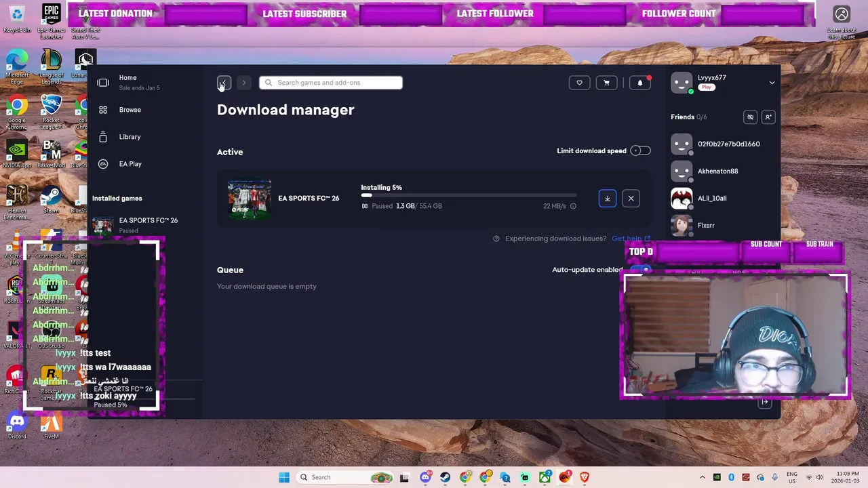Screen dimensions: 868x488
Task: Open Microsoft Edge desktop icon
Action: (17, 68)
